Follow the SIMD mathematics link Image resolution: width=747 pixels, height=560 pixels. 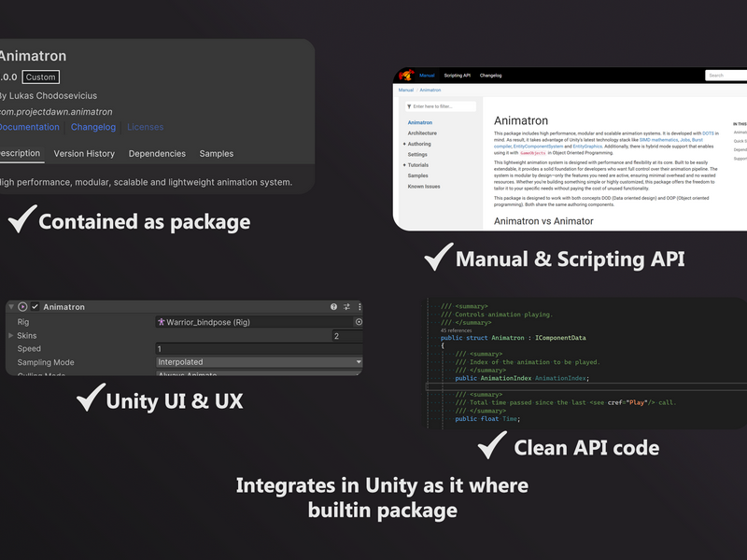(658, 140)
